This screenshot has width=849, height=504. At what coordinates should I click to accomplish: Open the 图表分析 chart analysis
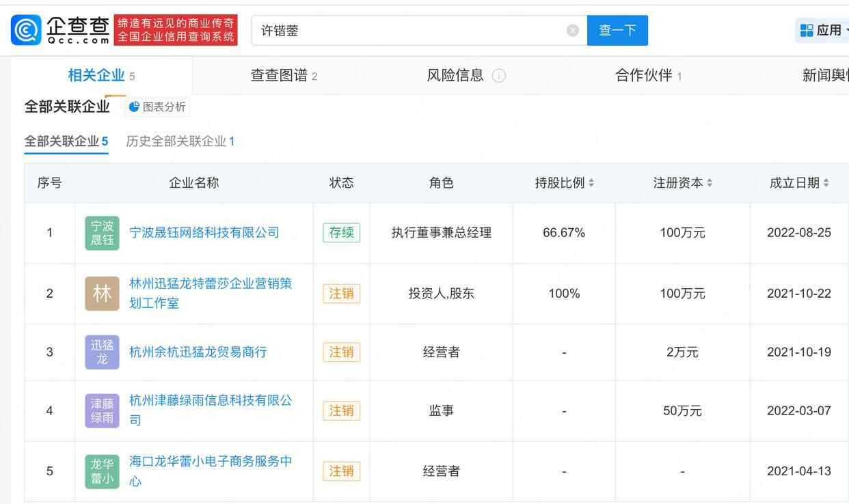tap(157, 107)
